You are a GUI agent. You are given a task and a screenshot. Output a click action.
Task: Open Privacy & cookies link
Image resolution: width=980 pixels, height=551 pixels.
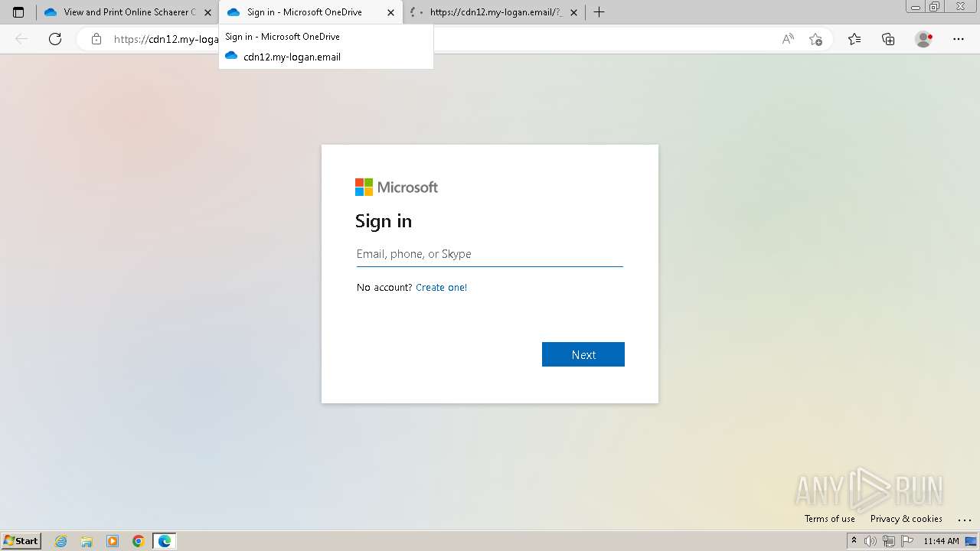[906, 519]
